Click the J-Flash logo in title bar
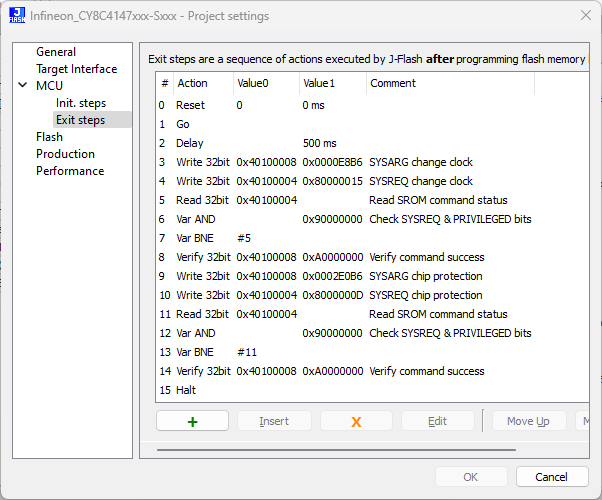Image resolution: width=602 pixels, height=500 pixels. point(17,16)
